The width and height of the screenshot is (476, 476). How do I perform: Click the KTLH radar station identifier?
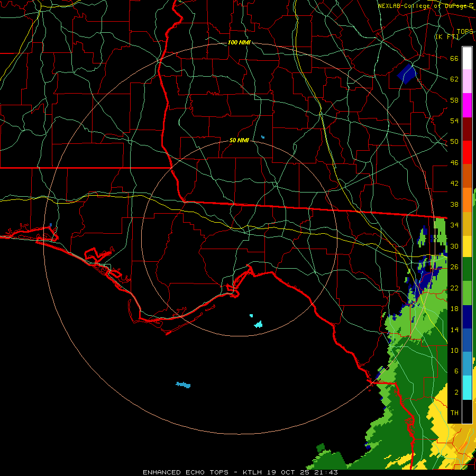[x=253, y=472]
